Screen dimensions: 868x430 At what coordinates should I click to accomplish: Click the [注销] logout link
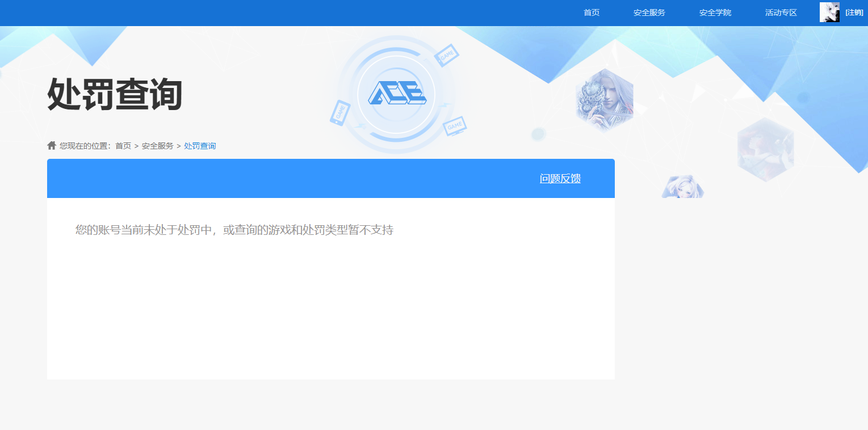click(855, 12)
